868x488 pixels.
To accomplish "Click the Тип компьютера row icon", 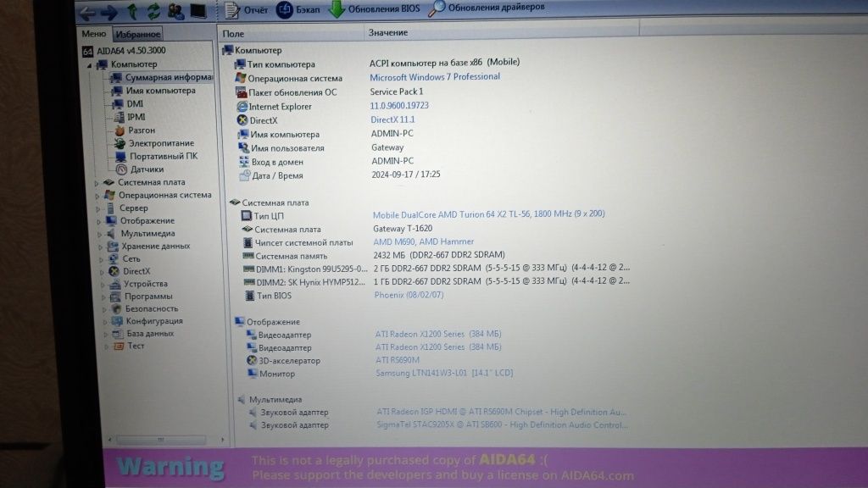I will pos(240,64).
